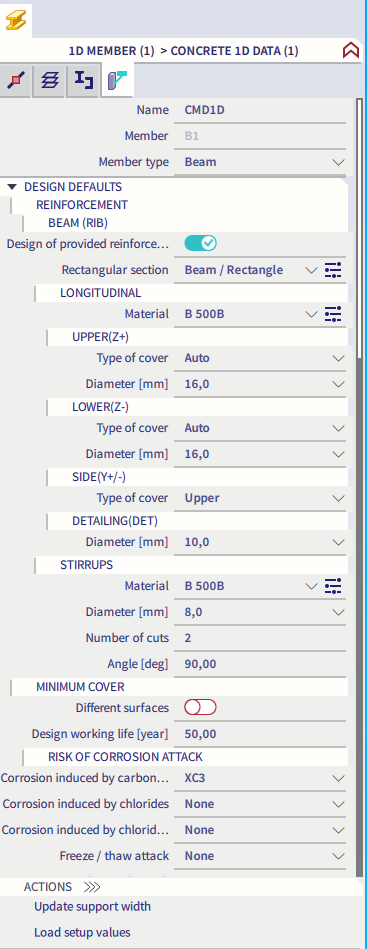Click Load setup values action

click(x=82, y=933)
